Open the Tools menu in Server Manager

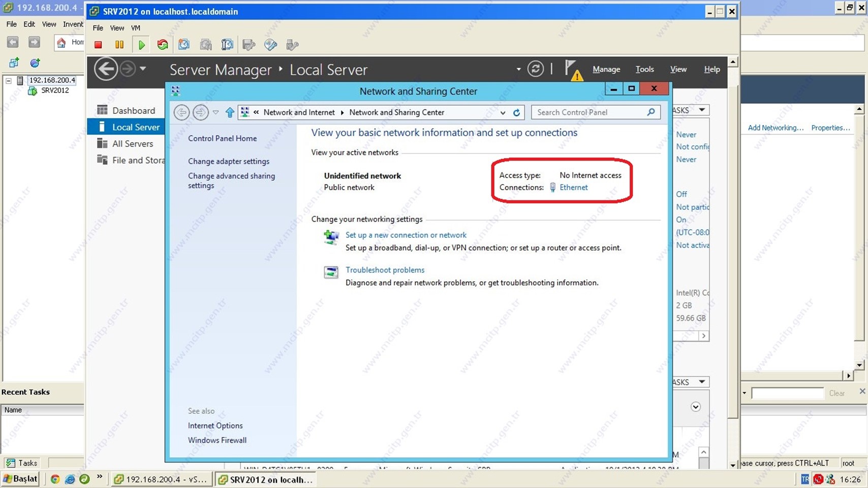click(644, 69)
